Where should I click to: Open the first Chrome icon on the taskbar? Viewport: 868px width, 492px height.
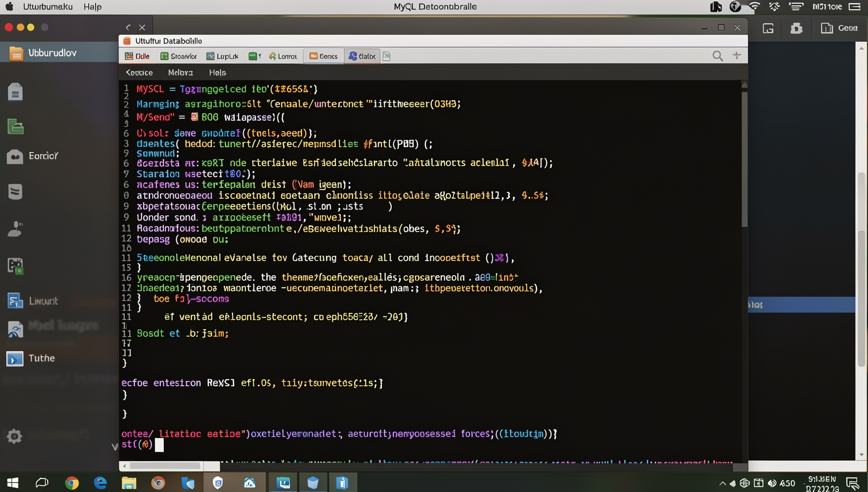coord(72,483)
